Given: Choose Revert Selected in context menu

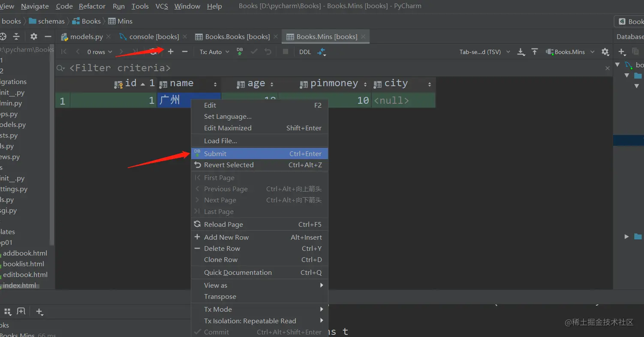Looking at the screenshot, I should point(259,165).
